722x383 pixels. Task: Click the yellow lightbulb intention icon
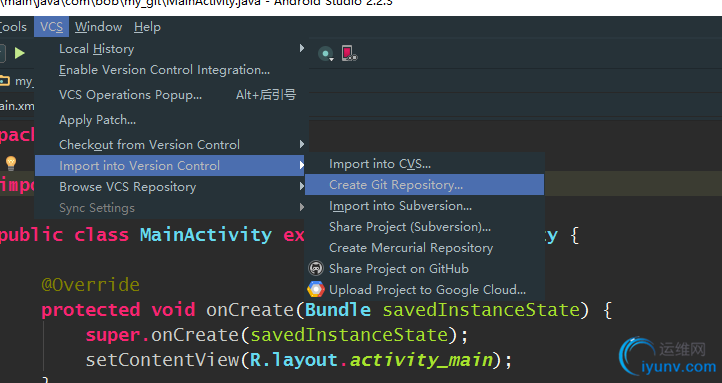(x=11, y=162)
